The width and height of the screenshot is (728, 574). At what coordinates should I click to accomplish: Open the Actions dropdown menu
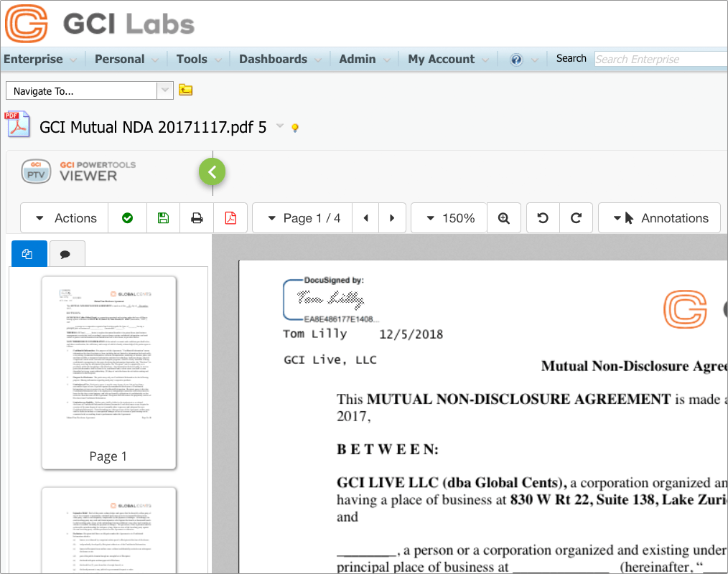click(x=65, y=218)
